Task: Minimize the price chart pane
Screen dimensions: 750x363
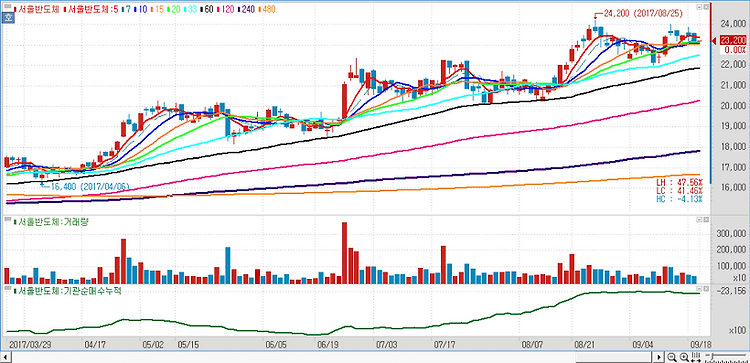Action: pos(699,7)
